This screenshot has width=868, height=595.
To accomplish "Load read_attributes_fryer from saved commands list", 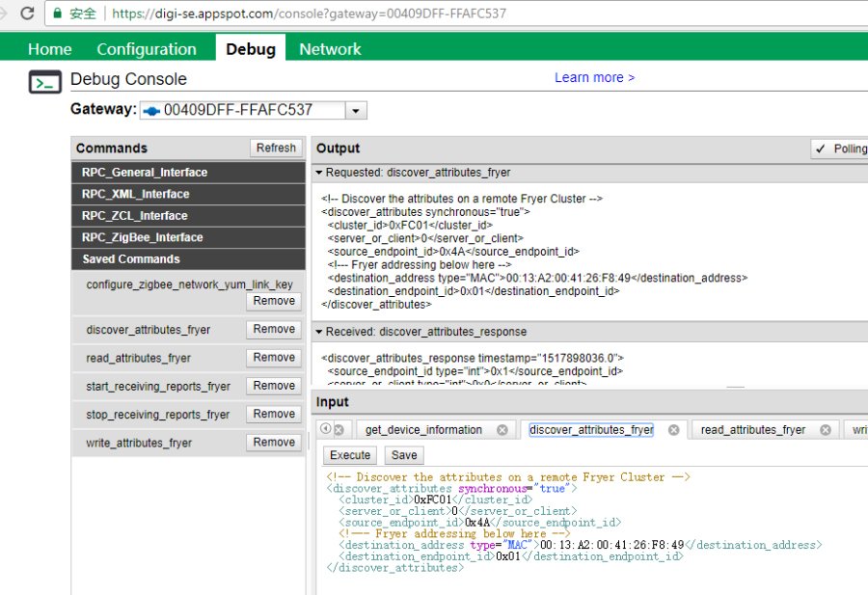I will pos(138,358).
